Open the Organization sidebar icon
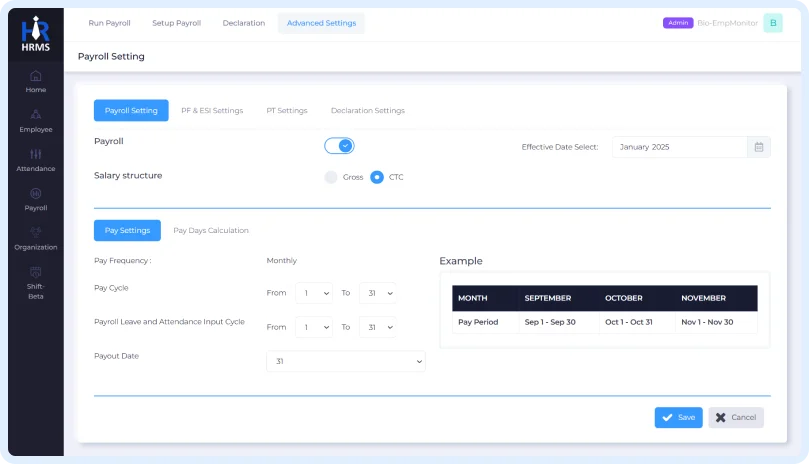Image resolution: width=809 pixels, height=464 pixels. click(36, 232)
